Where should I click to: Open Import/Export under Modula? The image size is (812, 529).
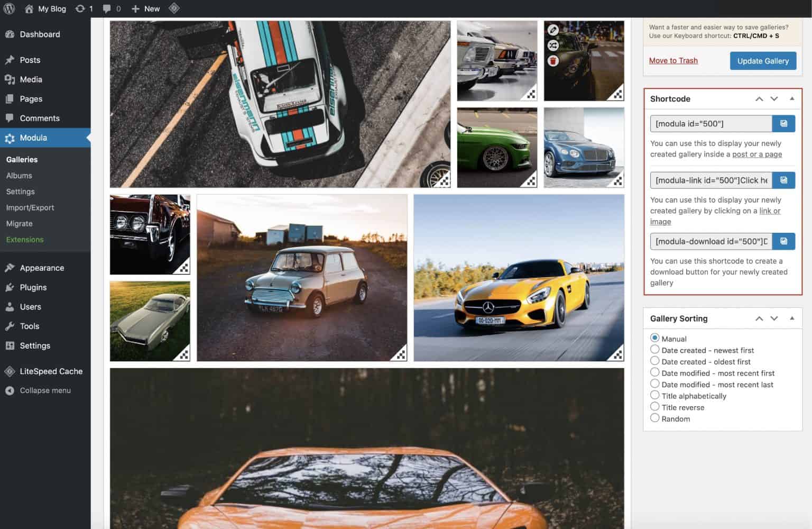click(30, 207)
